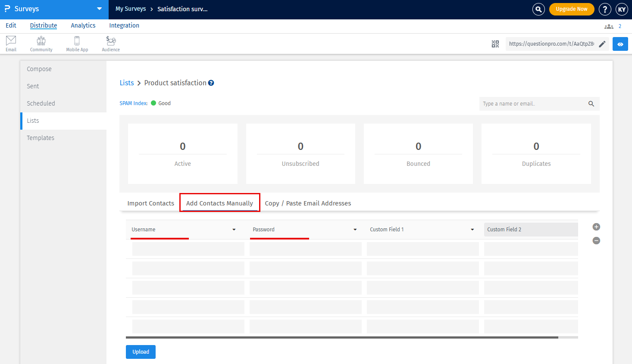
Task: Add a column with plus icon
Action: (596, 227)
